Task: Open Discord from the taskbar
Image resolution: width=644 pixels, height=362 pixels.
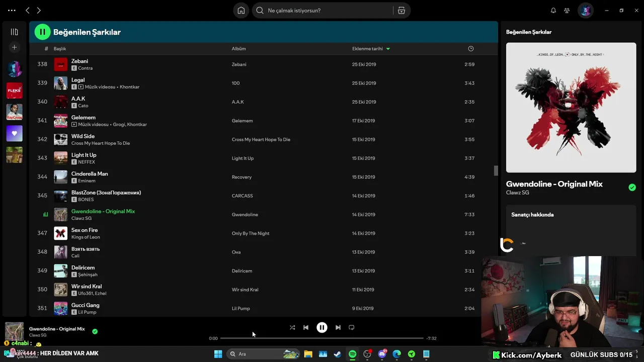Action: point(382,354)
